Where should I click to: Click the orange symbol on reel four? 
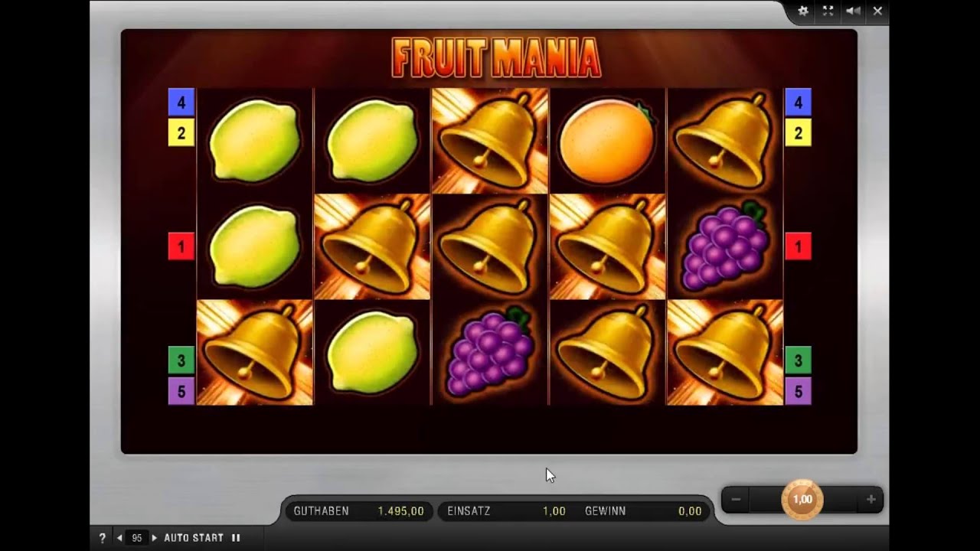[x=607, y=141]
